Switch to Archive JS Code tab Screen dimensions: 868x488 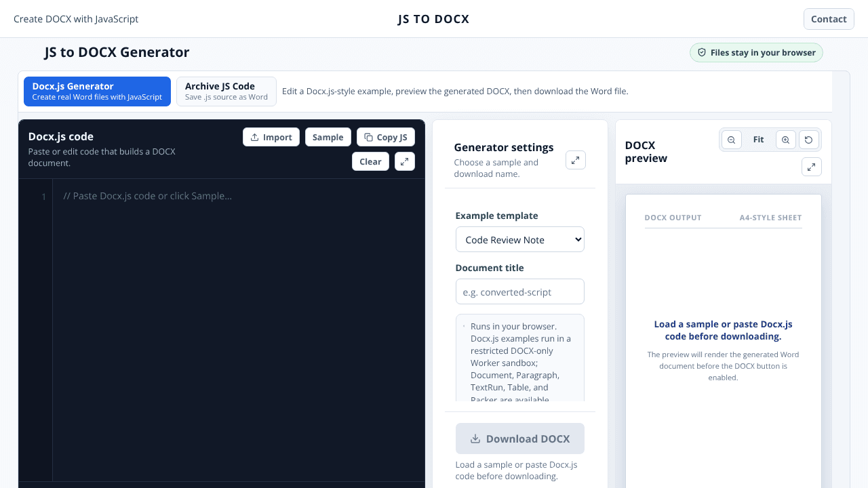point(226,91)
